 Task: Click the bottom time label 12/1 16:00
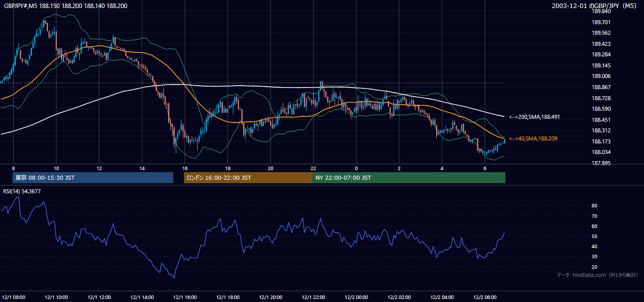coord(185,297)
